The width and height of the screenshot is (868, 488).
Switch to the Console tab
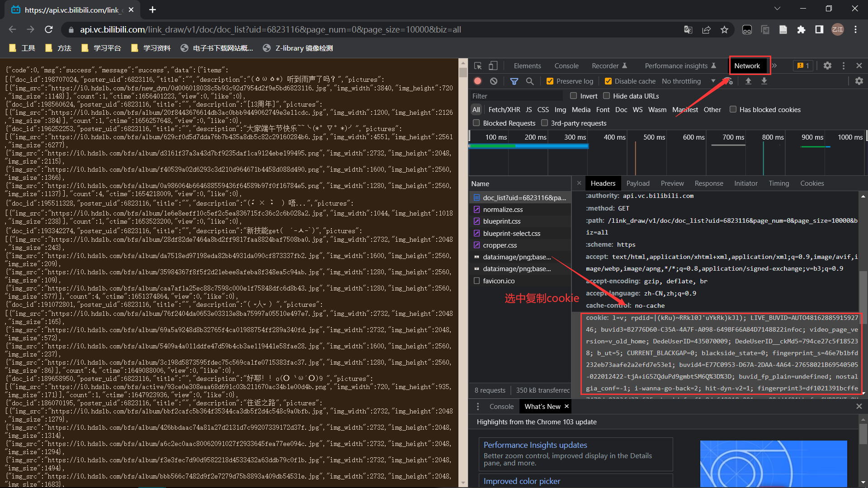click(566, 66)
